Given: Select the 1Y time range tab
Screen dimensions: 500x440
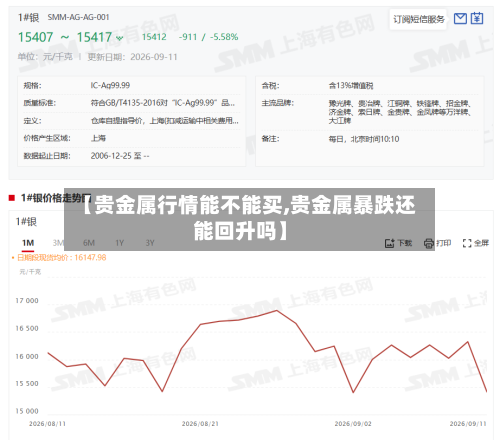Looking at the screenshot, I should [120, 243].
